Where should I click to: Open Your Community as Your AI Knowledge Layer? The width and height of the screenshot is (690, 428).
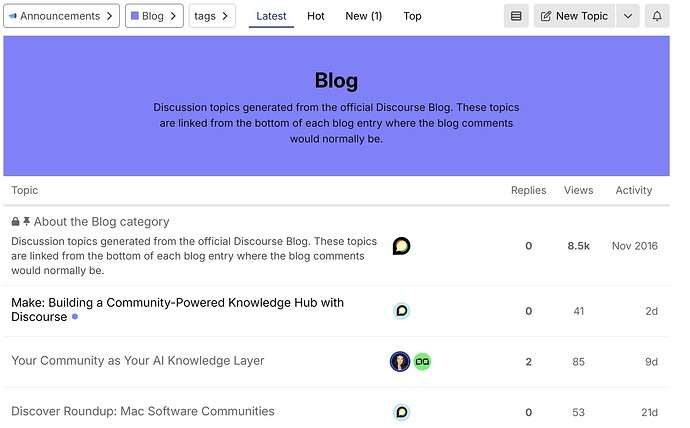click(138, 361)
